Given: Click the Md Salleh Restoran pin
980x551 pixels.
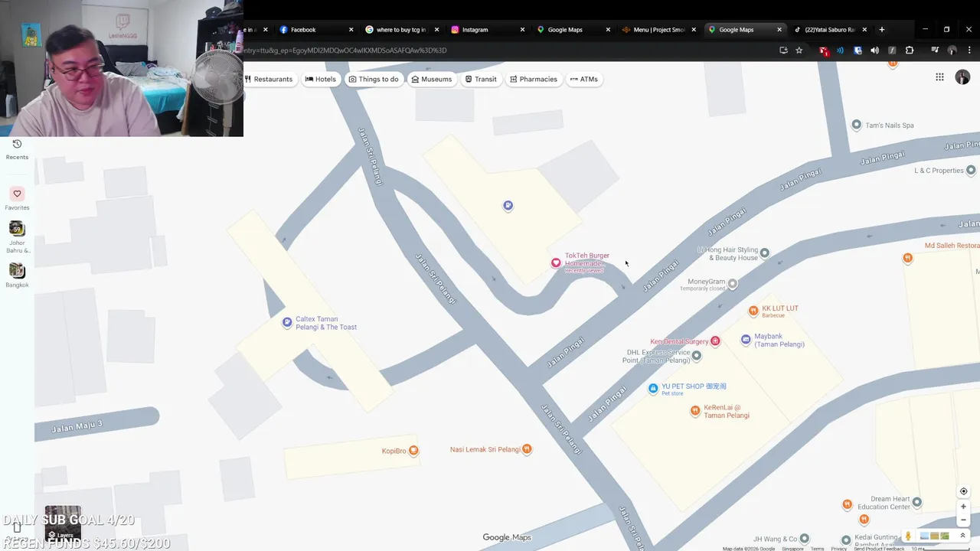Looking at the screenshot, I should [907, 258].
